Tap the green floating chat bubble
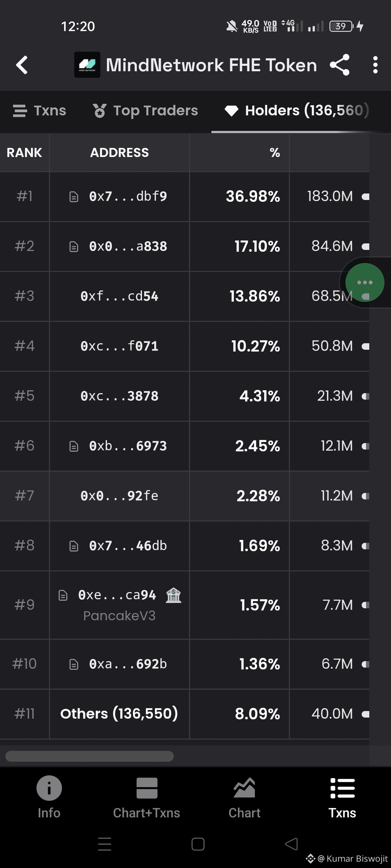The height and width of the screenshot is (868, 391). pyautogui.click(x=365, y=282)
